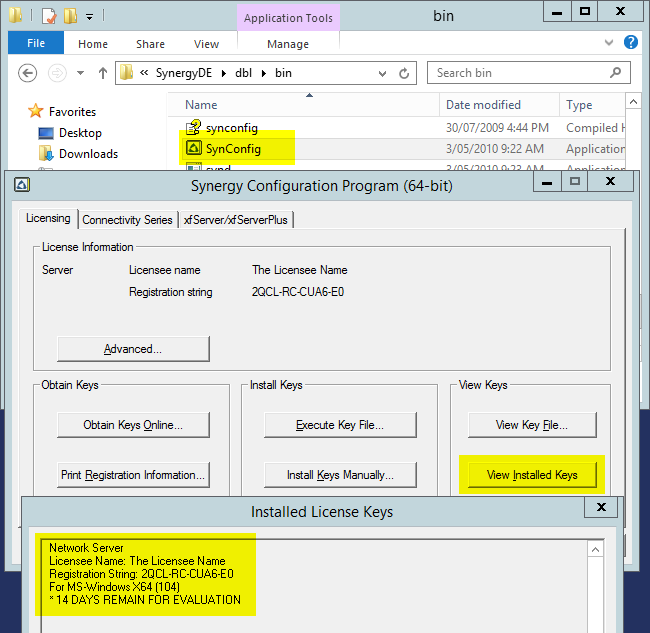The width and height of the screenshot is (650, 633).
Task: Expand the arrow after dbl in path
Action: (264, 73)
